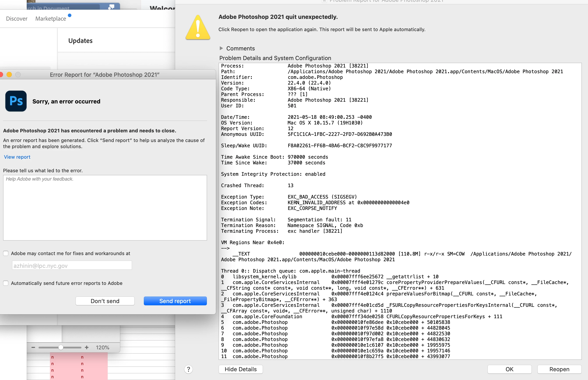Minimize the Error Report window with yellow button
Image resolution: width=588 pixels, height=380 pixels.
pyautogui.click(x=9, y=75)
